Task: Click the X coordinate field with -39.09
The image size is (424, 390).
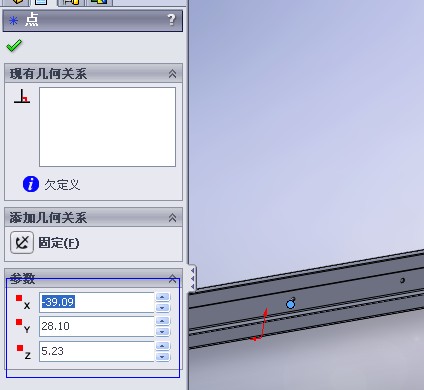Action: point(97,302)
